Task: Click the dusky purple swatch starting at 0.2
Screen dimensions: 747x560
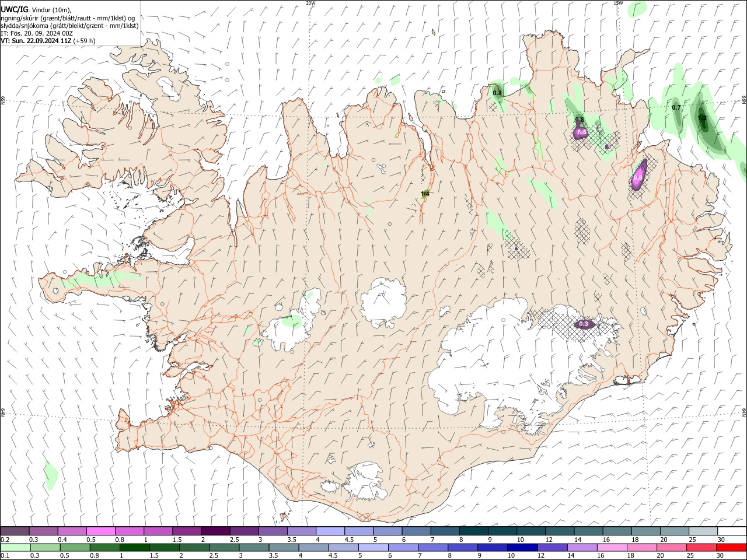Action: [x=15, y=531]
